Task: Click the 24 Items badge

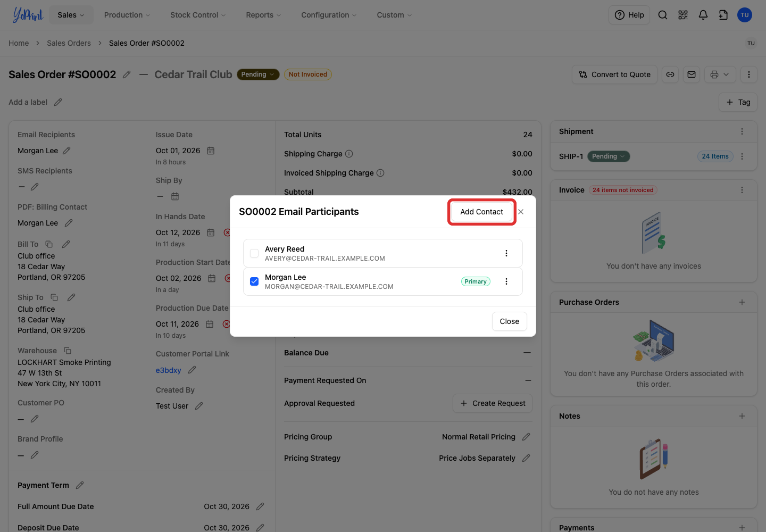Action: coord(715,156)
